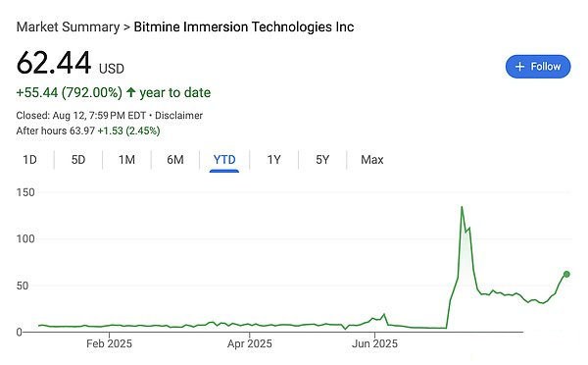This screenshot has width=588, height=365.
Task: Switch to the 1M range tab
Action: click(126, 160)
